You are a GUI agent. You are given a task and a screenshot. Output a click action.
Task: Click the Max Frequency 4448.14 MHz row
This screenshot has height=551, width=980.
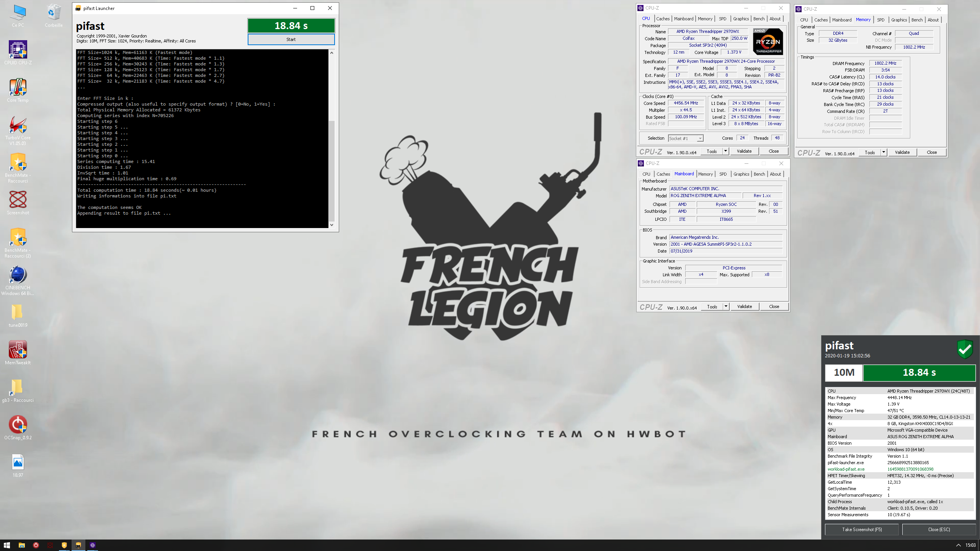900,398
